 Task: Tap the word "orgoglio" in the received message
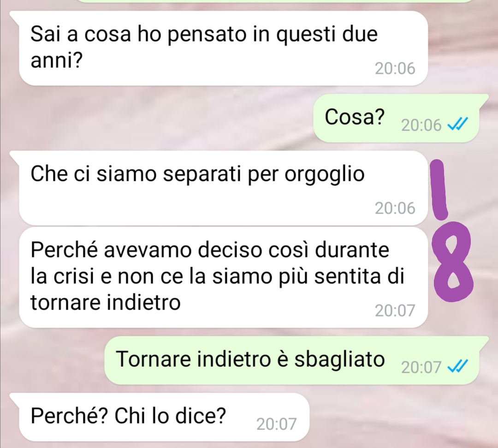click(x=324, y=175)
